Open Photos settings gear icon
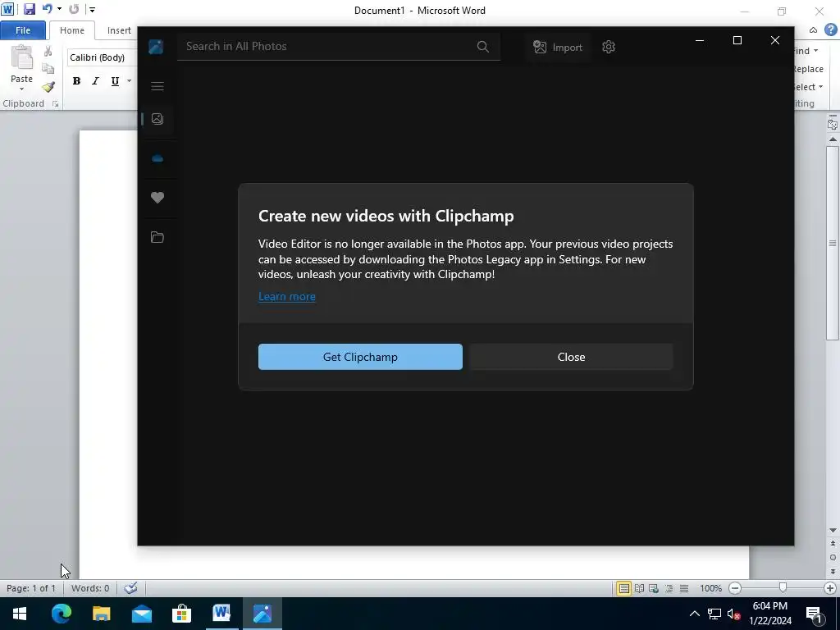The width and height of the screenshot is (840, 630). (x=609, y=47)
